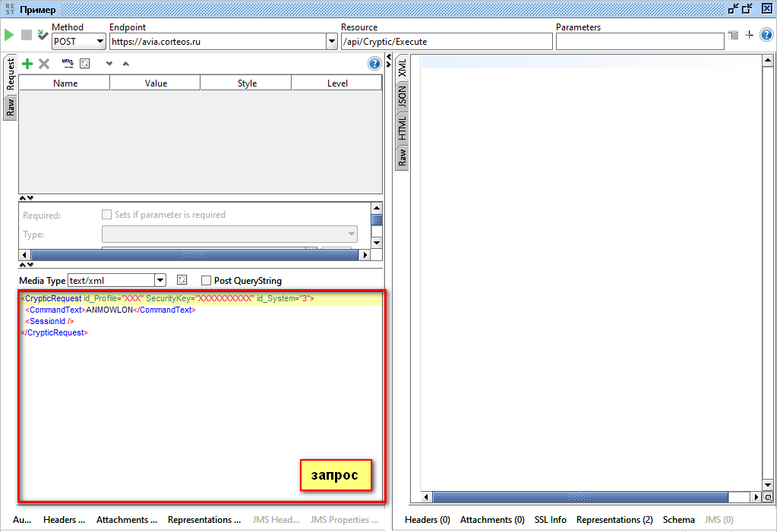Open Representations (2) in the response panel
Viewport: 780px width, 532px height.
pyautogui.click(x=614, y=520)
